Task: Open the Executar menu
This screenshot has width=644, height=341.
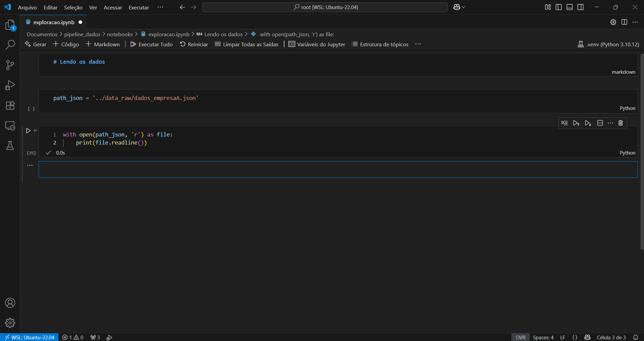Action: click(x=139, y=7)
